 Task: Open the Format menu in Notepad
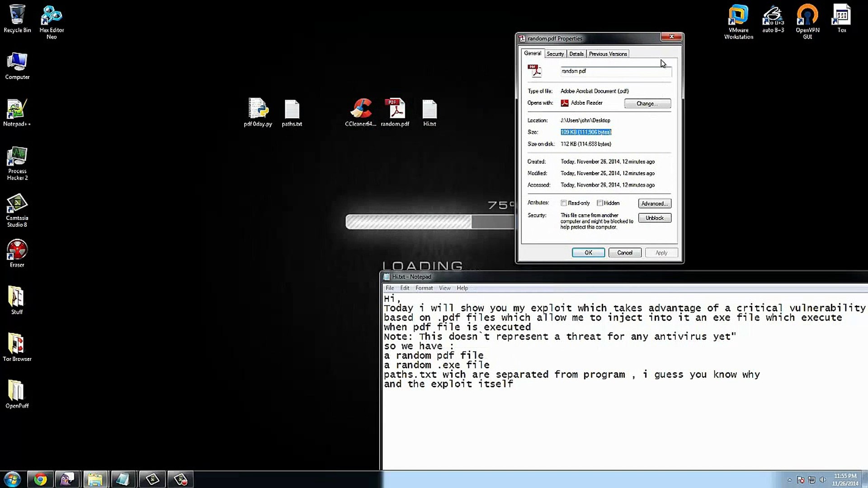[x=424, y=288]
